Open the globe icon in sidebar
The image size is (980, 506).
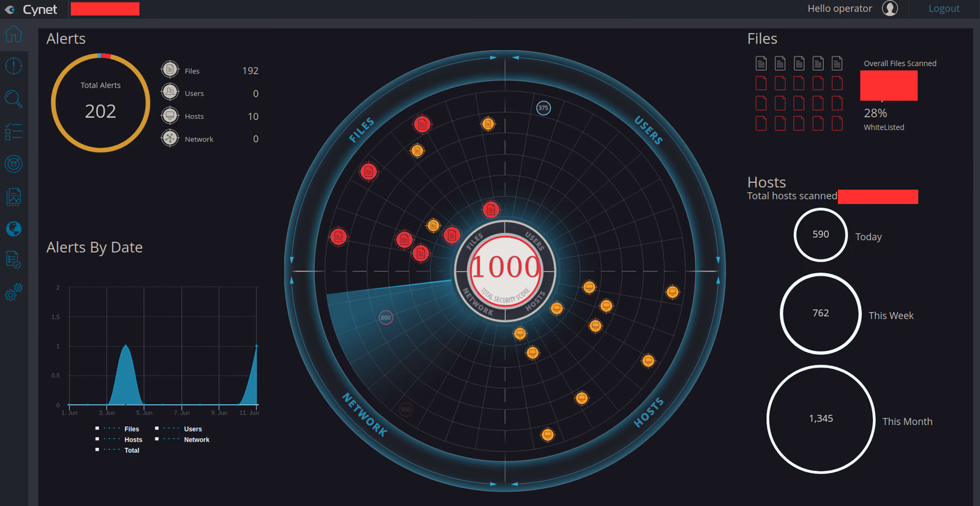pos(13,228)
